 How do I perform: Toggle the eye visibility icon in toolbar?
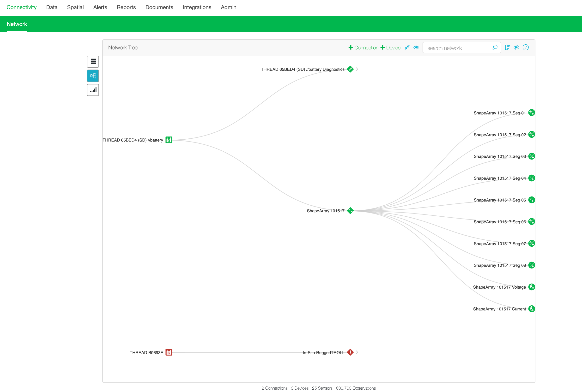pos(416,48)
